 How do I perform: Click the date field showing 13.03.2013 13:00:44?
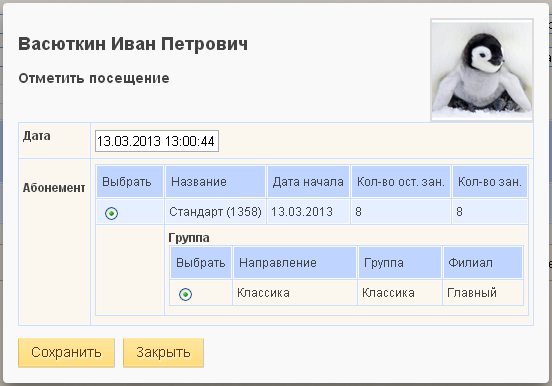pos(157,141)
